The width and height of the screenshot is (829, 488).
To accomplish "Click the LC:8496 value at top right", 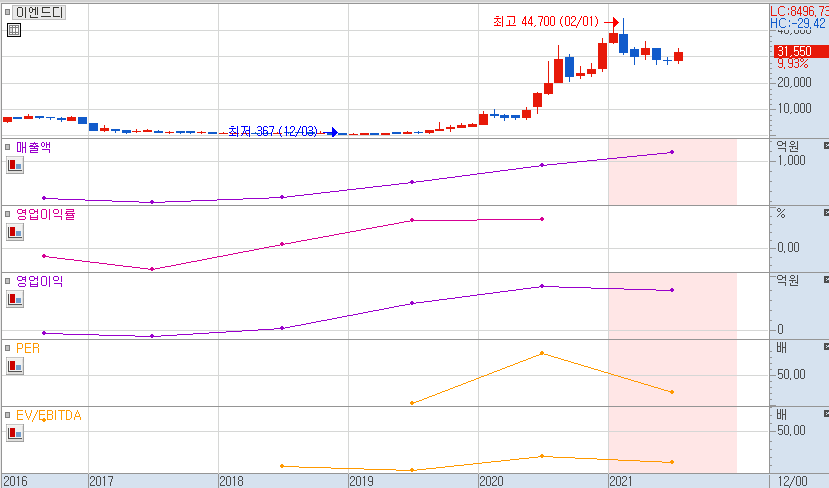I will [799, 11].
